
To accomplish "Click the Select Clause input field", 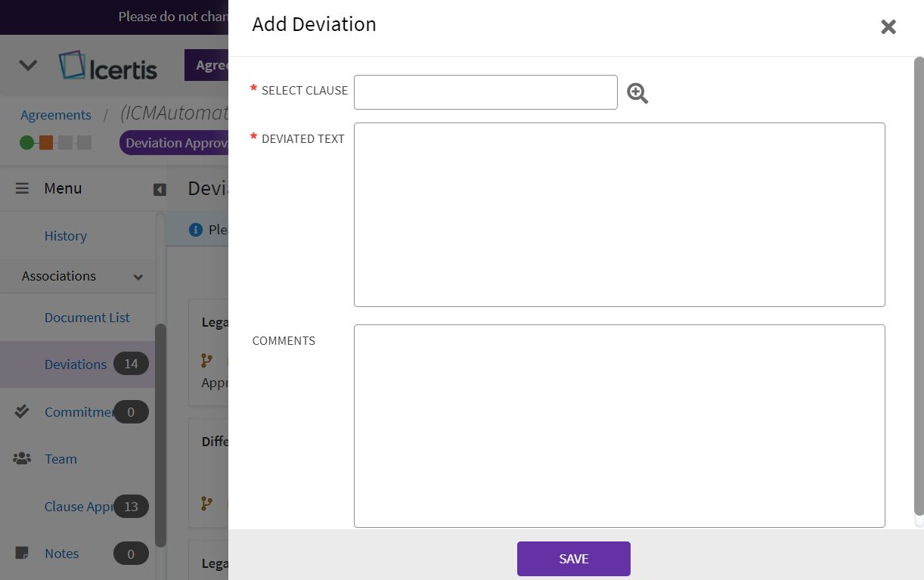I will [x=485, y=92].
